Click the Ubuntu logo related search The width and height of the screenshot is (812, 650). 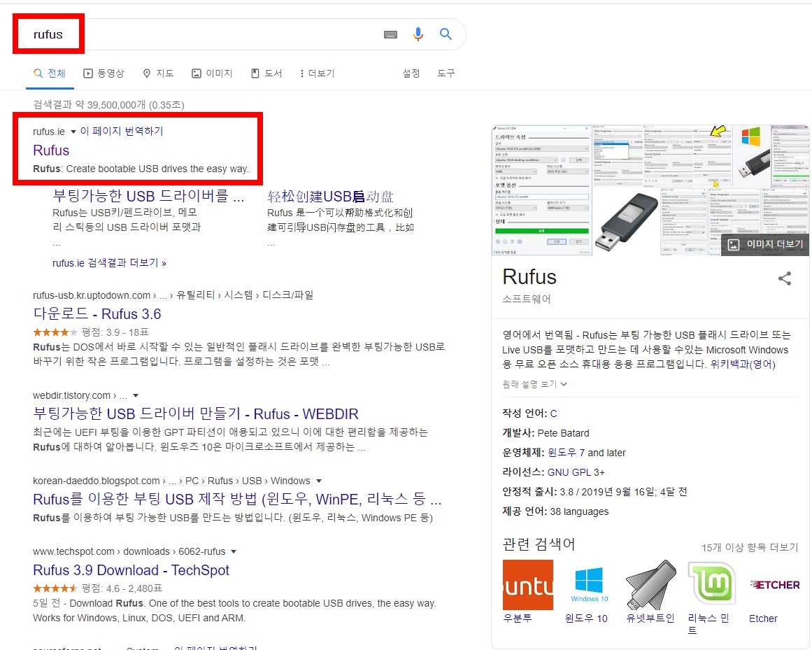(x=528, y=585)
